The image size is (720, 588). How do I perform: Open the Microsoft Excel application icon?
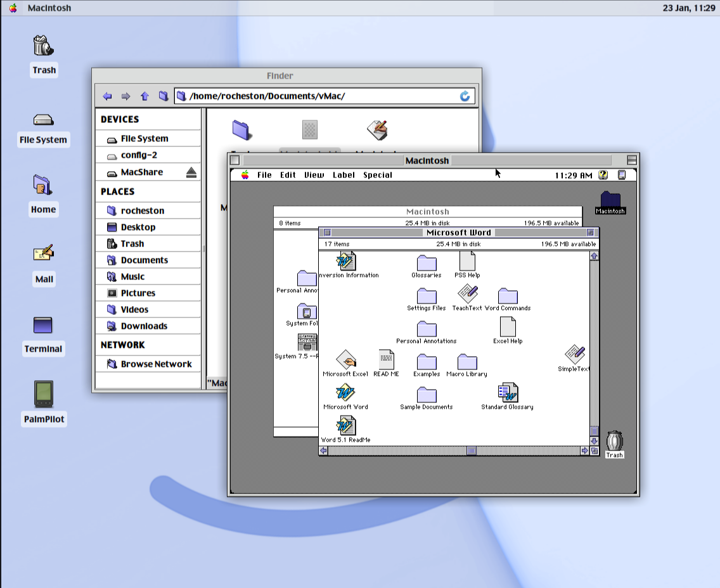click(x=345, y=361)
